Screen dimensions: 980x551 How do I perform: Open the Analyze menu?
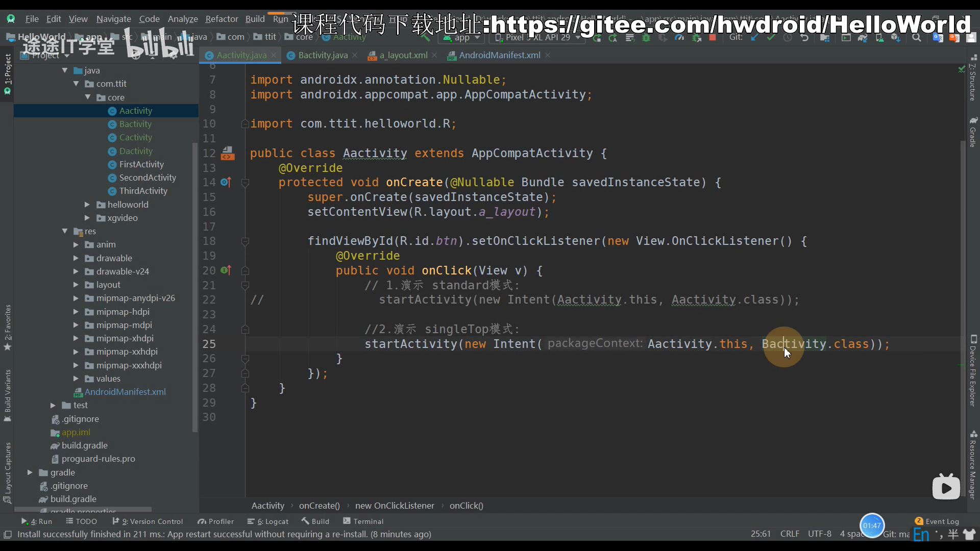[x=183, y=19]
